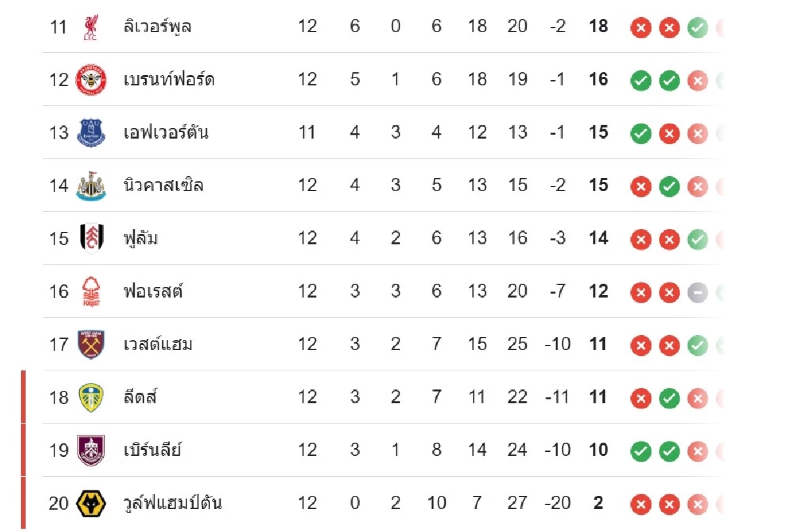Click Brentford's first green win form icon
This screenshot has height=532, width=788.
[x=640, y=81]
